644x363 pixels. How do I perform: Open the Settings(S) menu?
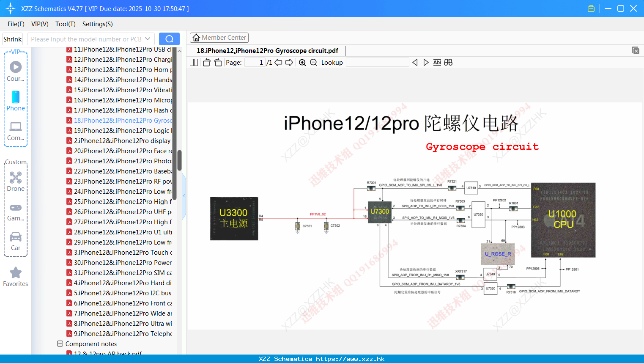pyautogui.click(x=98, y=24)
